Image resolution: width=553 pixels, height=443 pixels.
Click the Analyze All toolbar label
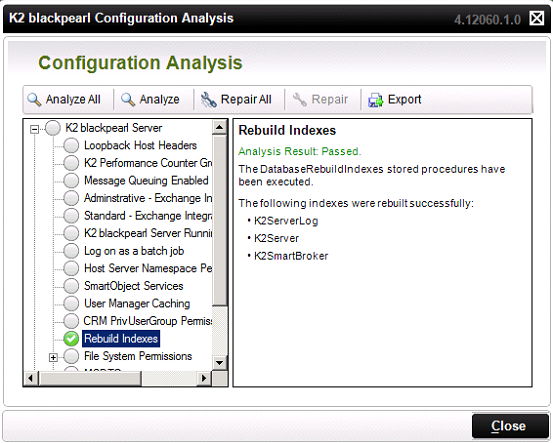[x=73, y=99]
